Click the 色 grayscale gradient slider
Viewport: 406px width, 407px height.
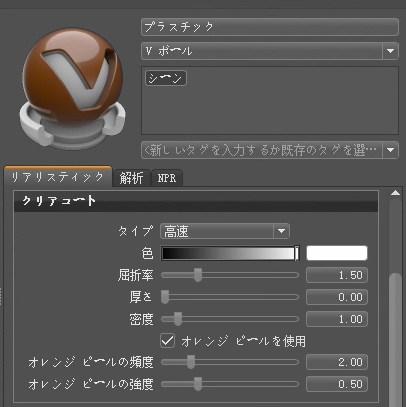click(x=230, y=253)
